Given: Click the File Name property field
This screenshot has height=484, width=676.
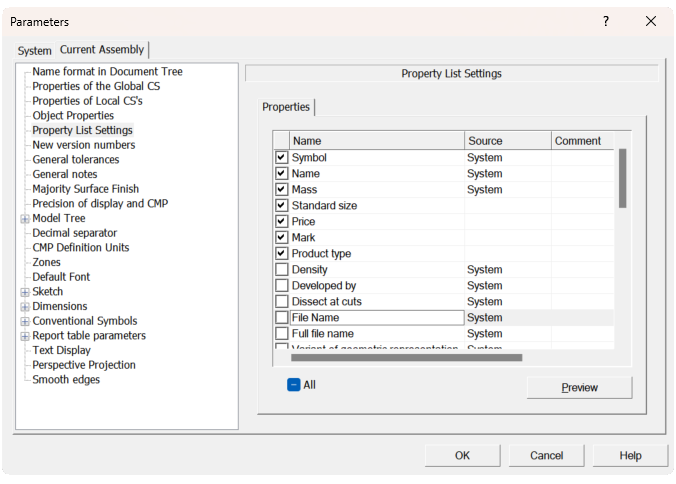Looking at the screenshot, I should pyautogui.click(x=376, y=318).
